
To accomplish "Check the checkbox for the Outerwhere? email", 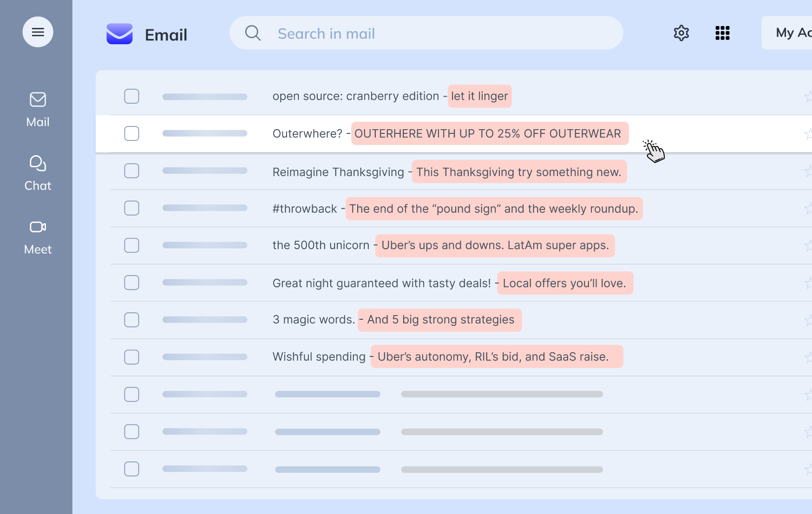I will [131, 133].
